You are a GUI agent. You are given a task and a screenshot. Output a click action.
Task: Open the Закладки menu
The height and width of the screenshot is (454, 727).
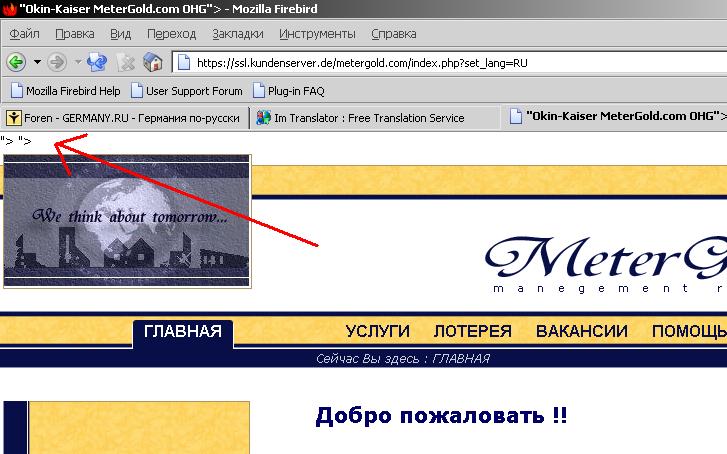(238, 34)
